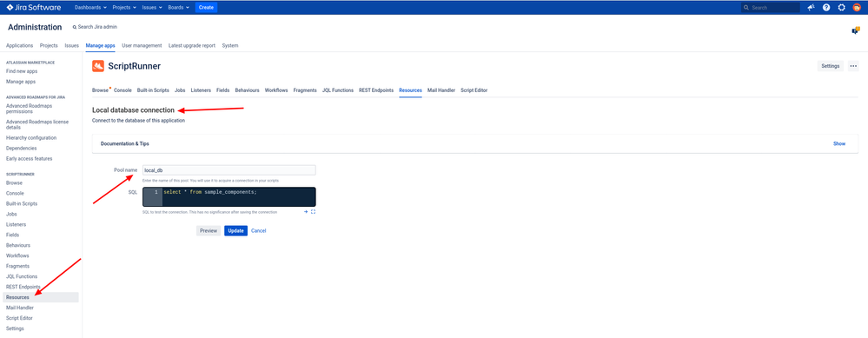
Task: Open the REST Endpoints tab
Action: tap(376, 90)
